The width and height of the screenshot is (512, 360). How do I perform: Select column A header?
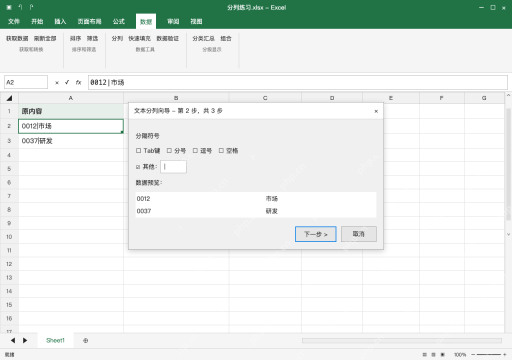coord(71,98)
